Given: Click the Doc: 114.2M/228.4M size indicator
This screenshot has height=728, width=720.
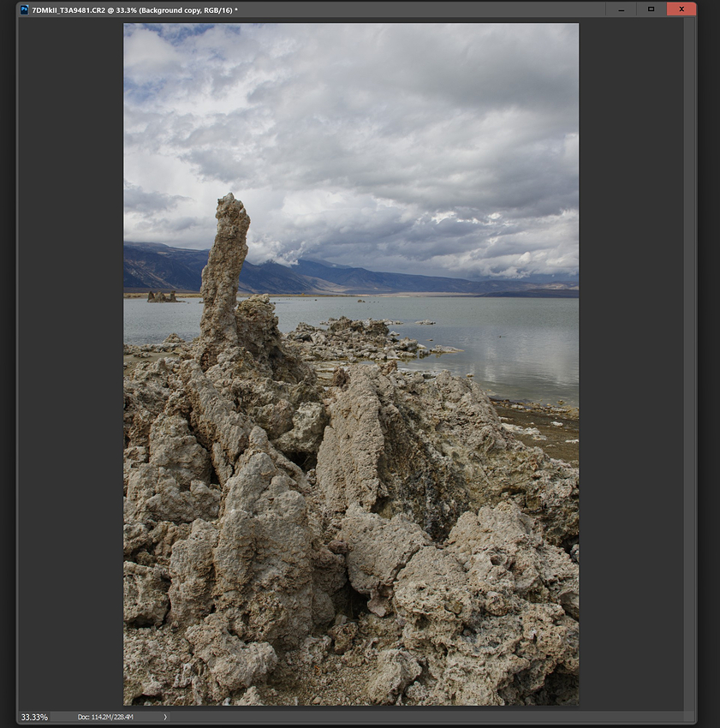Looking at the screenshot, I should [x=105, y=717].
